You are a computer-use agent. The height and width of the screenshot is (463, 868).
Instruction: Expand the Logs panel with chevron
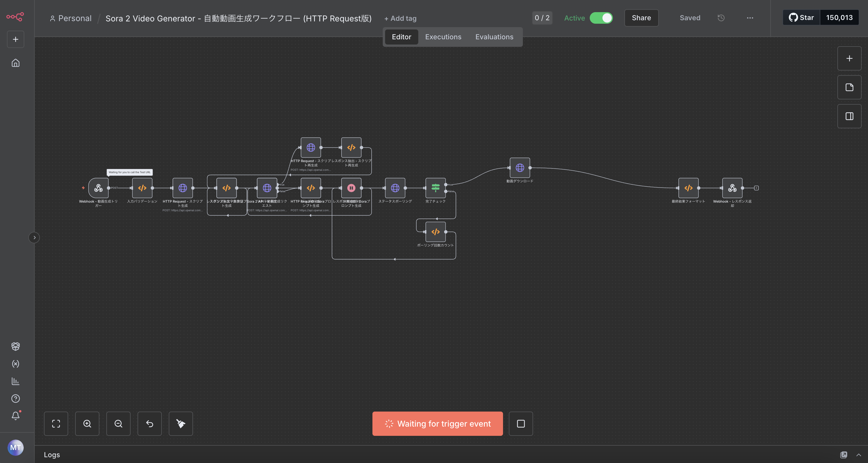pos(858,455)
